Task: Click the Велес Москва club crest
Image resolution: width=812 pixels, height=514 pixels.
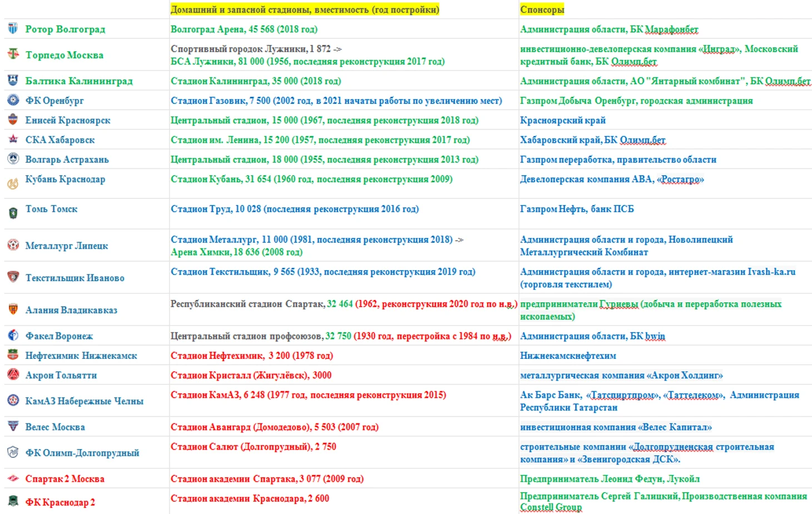Action: click(x=13, y=426)
